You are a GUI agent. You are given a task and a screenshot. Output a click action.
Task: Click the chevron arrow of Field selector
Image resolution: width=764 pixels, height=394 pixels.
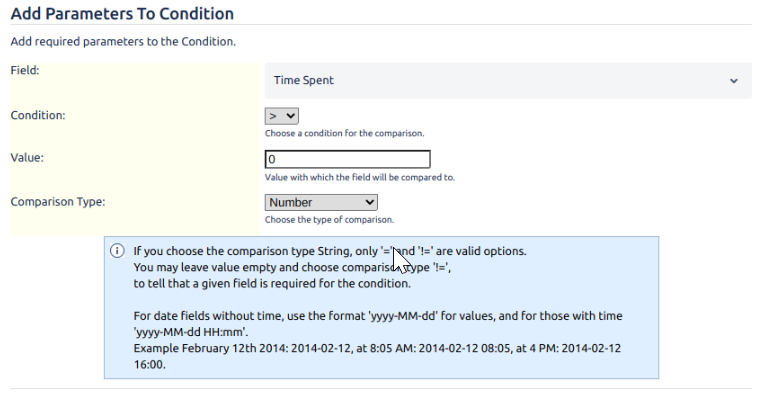click(734, 81)
